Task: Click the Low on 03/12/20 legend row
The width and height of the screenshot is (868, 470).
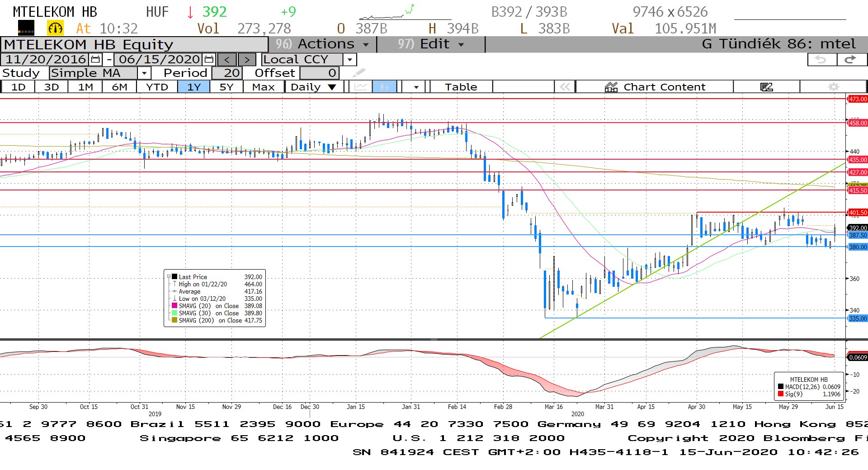Action: (217, 299)
